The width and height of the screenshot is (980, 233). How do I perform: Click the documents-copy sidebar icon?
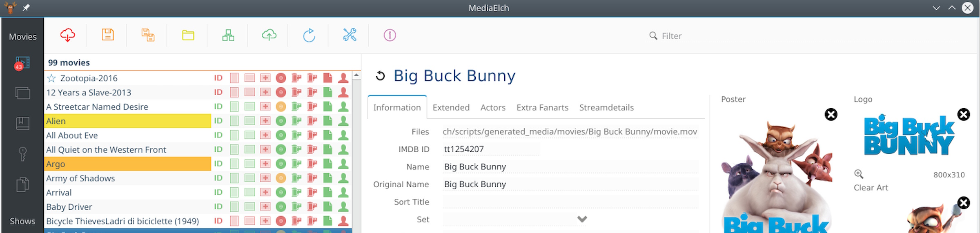coord(22,184)
